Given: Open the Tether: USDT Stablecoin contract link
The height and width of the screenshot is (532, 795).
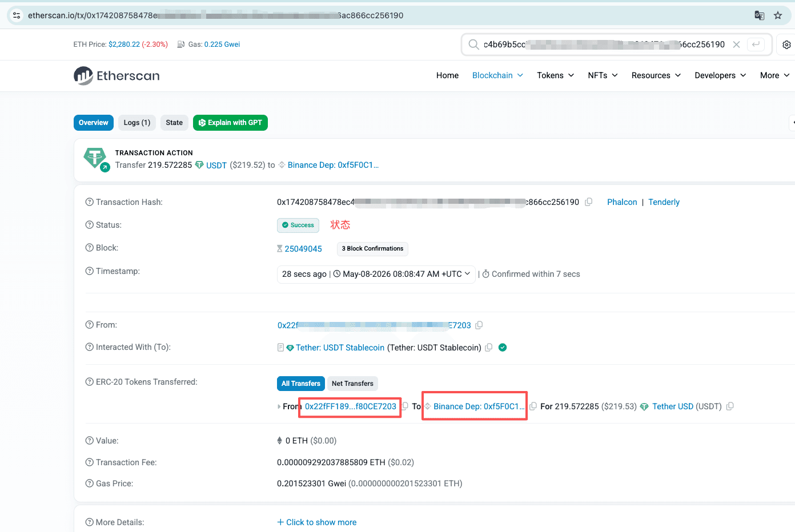Looking at the screenshot, I should pos(340,348).
